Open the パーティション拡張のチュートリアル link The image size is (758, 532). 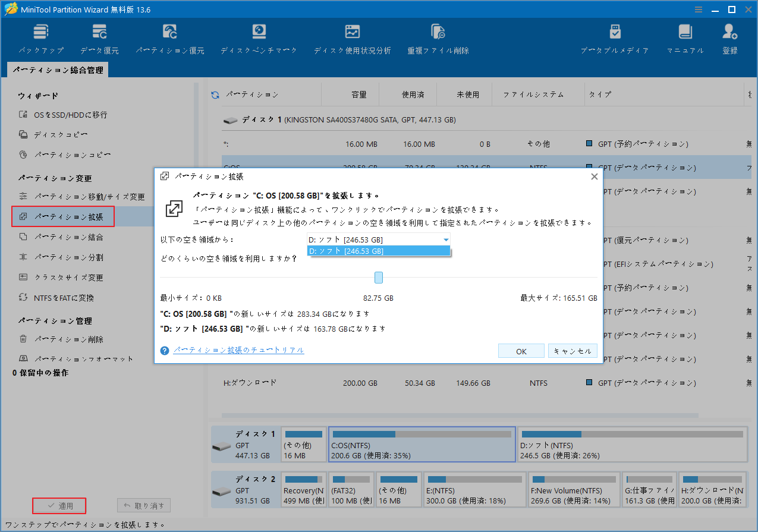tap(239, 350)
